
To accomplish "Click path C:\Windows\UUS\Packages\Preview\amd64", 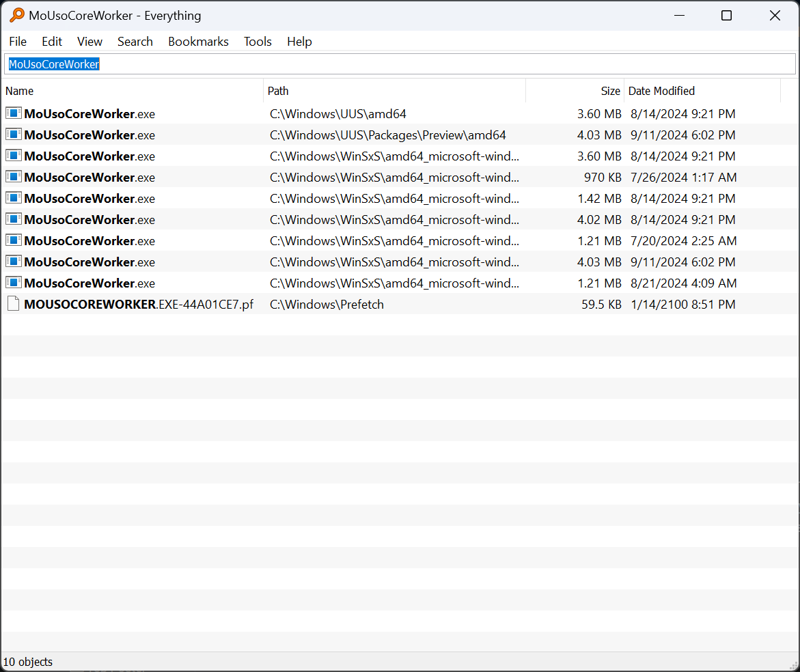I will (x=388, y=135).
